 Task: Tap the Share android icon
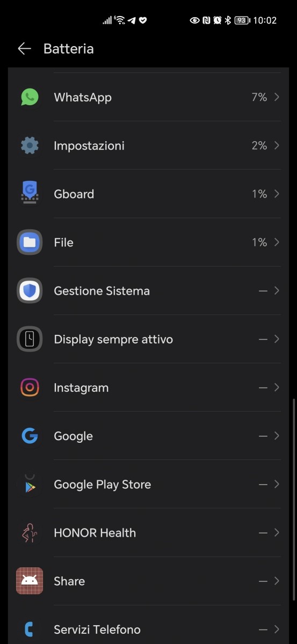(x=30, y=581)
